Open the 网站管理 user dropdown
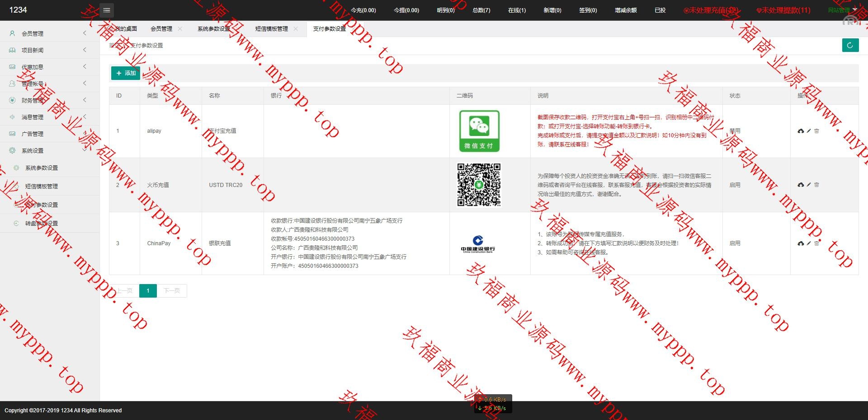The width and height of the screenshot is (868, 420). coord(842,10)
